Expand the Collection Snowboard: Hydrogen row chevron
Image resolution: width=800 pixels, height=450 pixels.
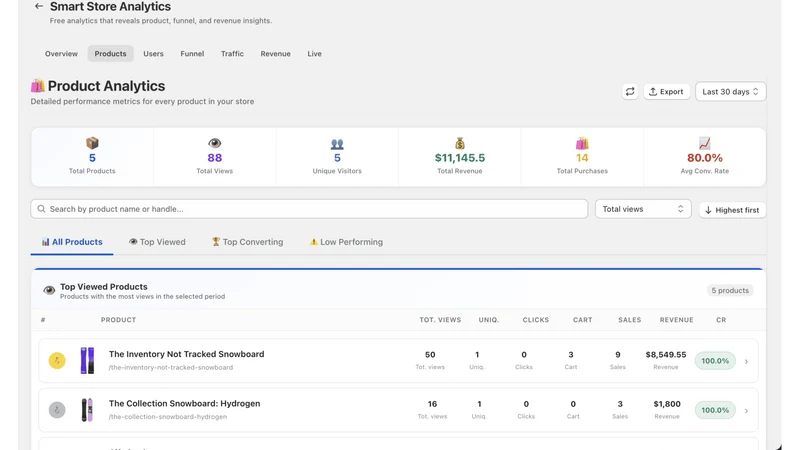click(x=746, y=411)
